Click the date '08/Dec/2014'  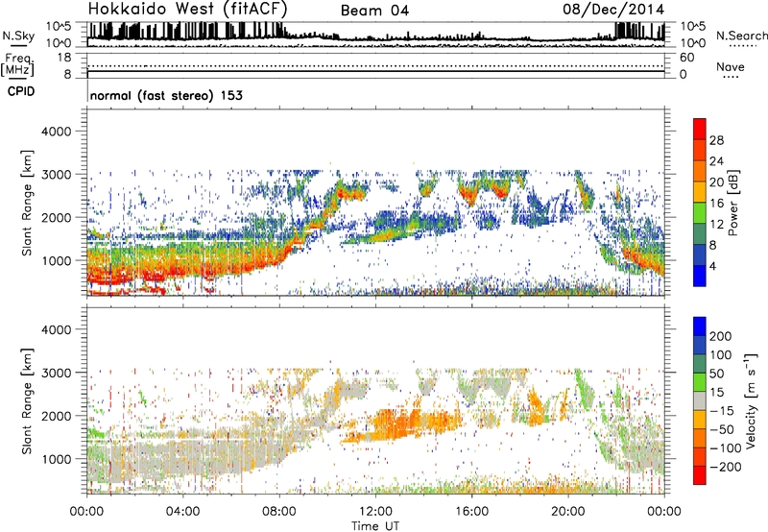613,10
